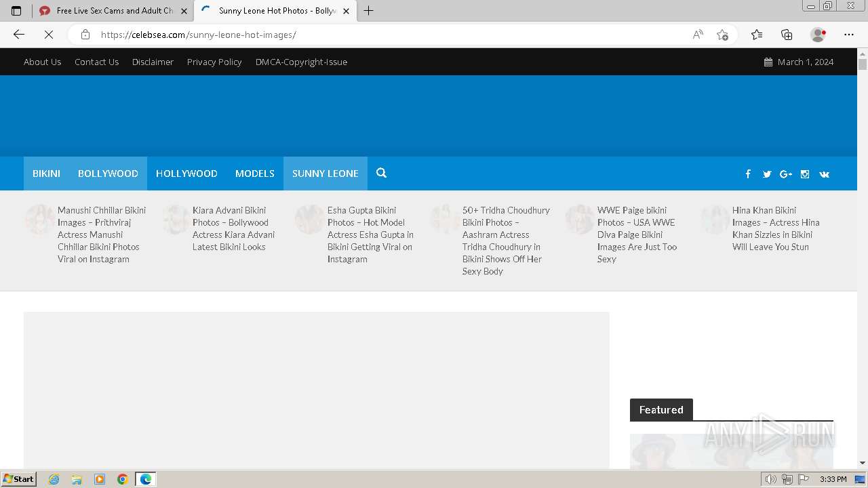The width and height of the screenshot is (868, 488).
Task: Open File Explorer from taskbar
Action: pos(77,479)
